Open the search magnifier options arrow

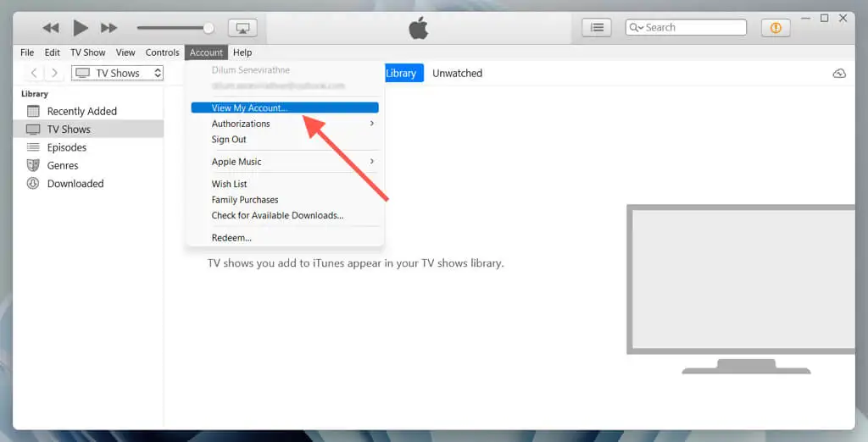point(636,27)
